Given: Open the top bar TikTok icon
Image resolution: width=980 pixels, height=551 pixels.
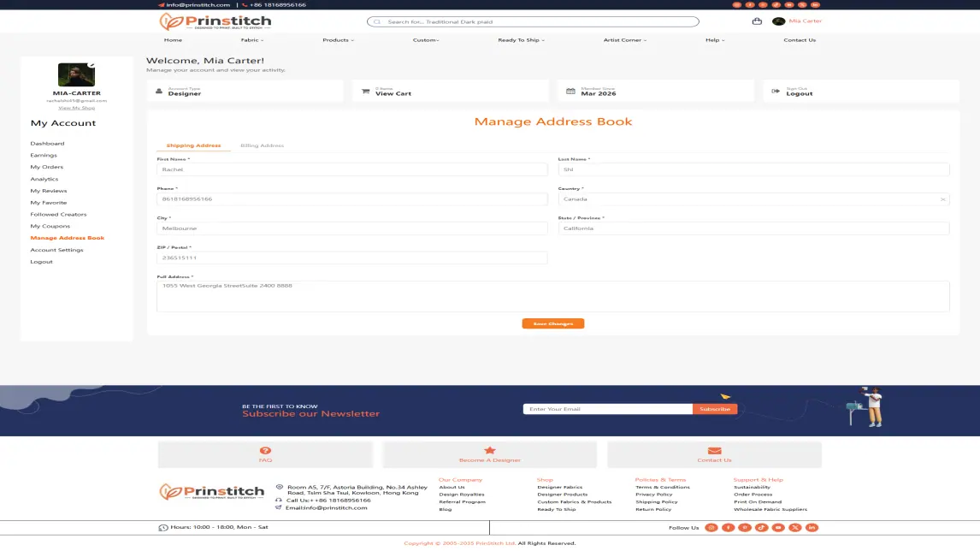Looking at the screenshot, I should click(x=776, y=4).
